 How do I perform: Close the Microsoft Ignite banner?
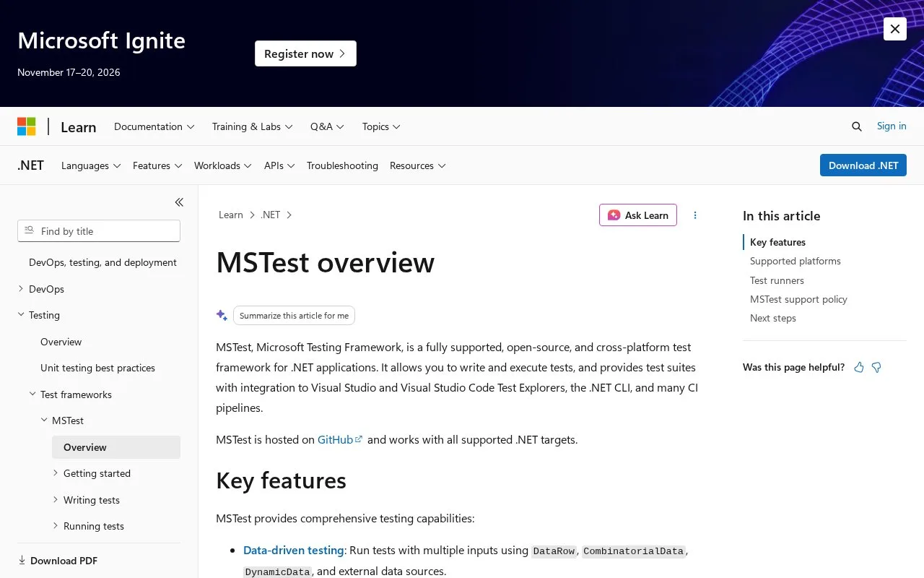(x=895, y=29)
